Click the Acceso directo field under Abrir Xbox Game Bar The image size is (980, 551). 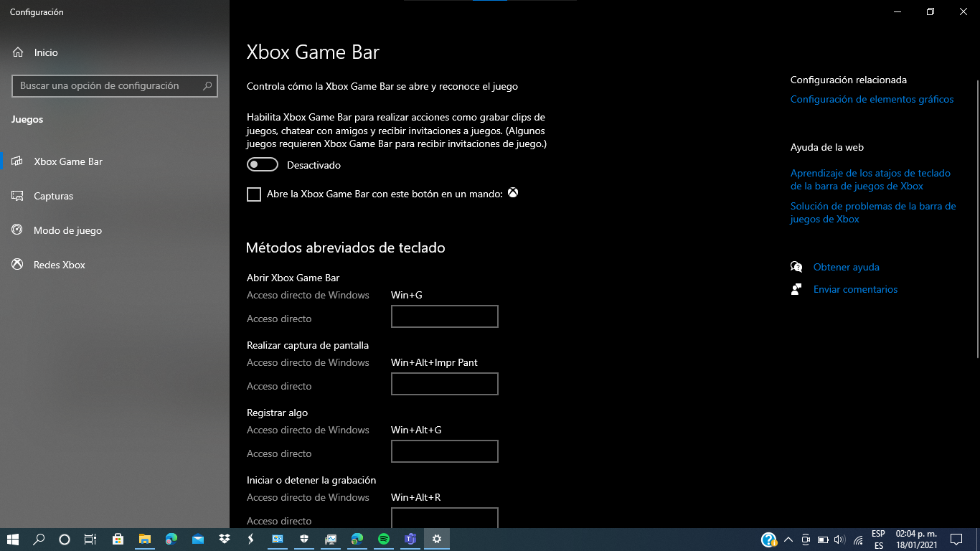[x=444, y=316]
